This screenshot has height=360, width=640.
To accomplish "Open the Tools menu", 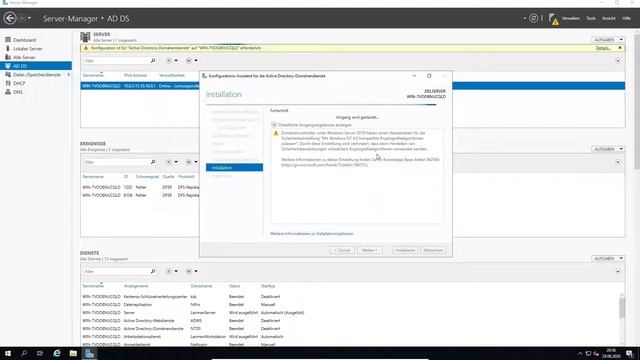I will [x=591, y=18].
